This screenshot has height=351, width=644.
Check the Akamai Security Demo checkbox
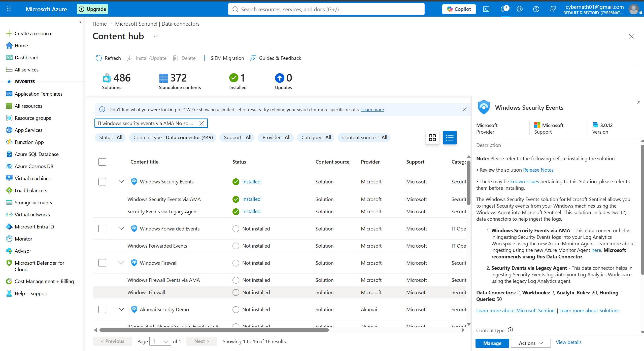tap(102, 309)
